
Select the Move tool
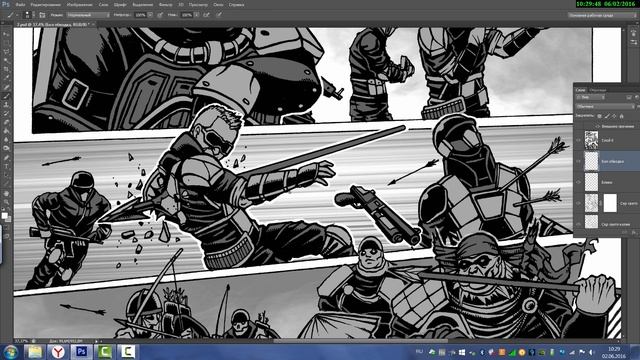[x=7, y=34]
